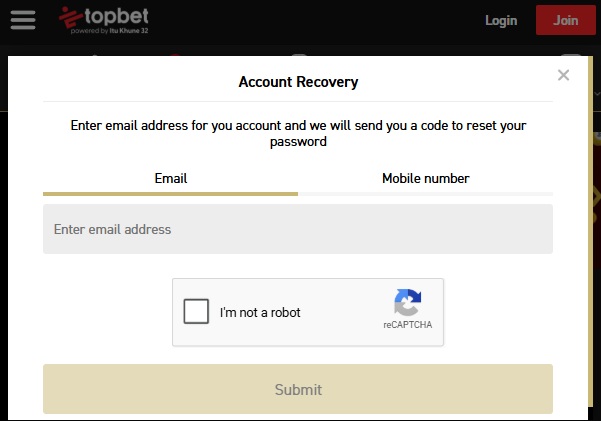The height and width of the screenshot is (421, 601).
Task: Click the powered by Itu Khune 32 text
Action: [x=109, y=31]
